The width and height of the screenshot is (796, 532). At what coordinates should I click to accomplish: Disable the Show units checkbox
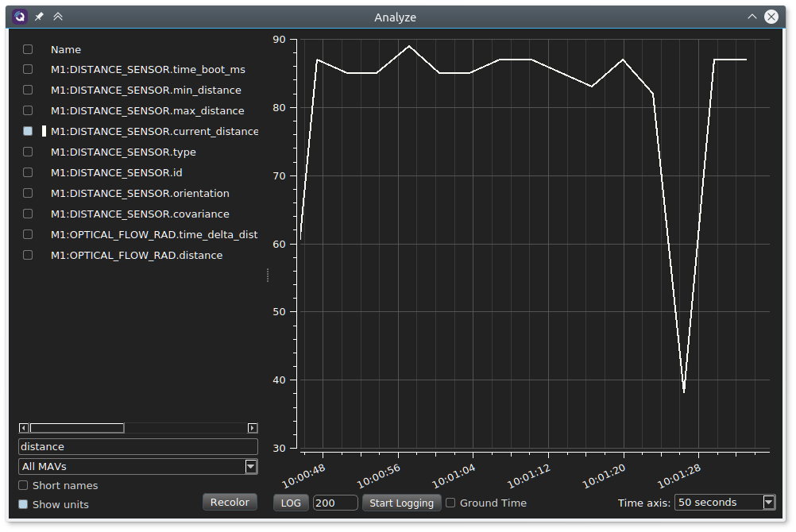(23, 504)
